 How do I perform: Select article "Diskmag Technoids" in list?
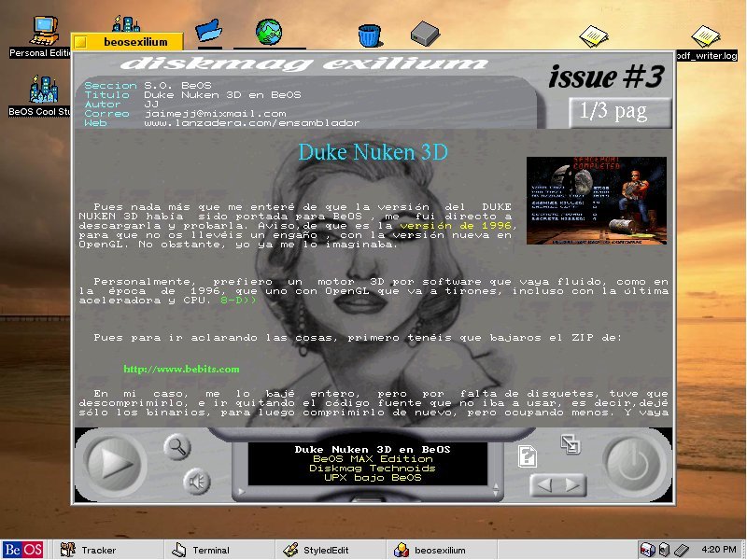tap(373, 469)
